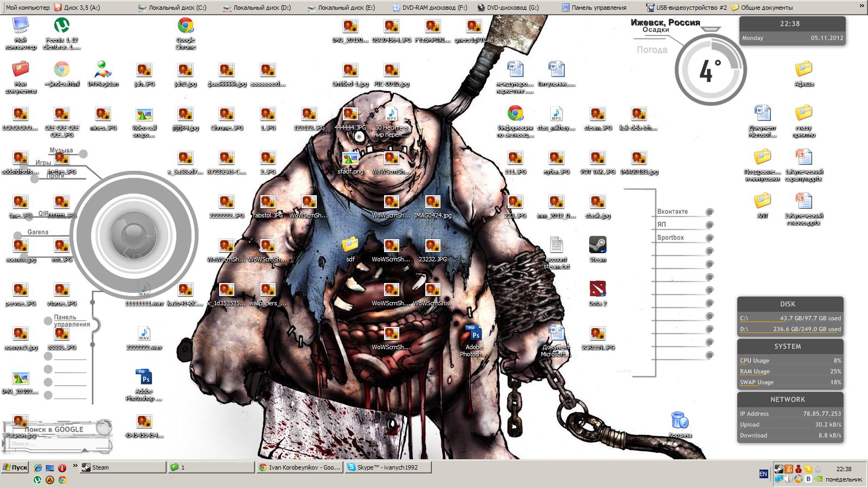868x488 pixels.
Task: Open Локальный диск (E:) from the top toolbar
Action: coord(341,8)
